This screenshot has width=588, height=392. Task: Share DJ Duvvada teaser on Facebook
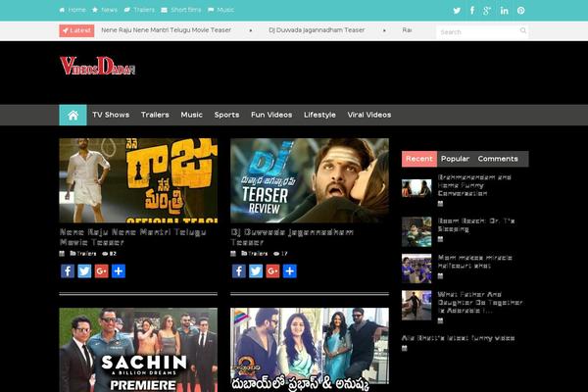(238, 270)
